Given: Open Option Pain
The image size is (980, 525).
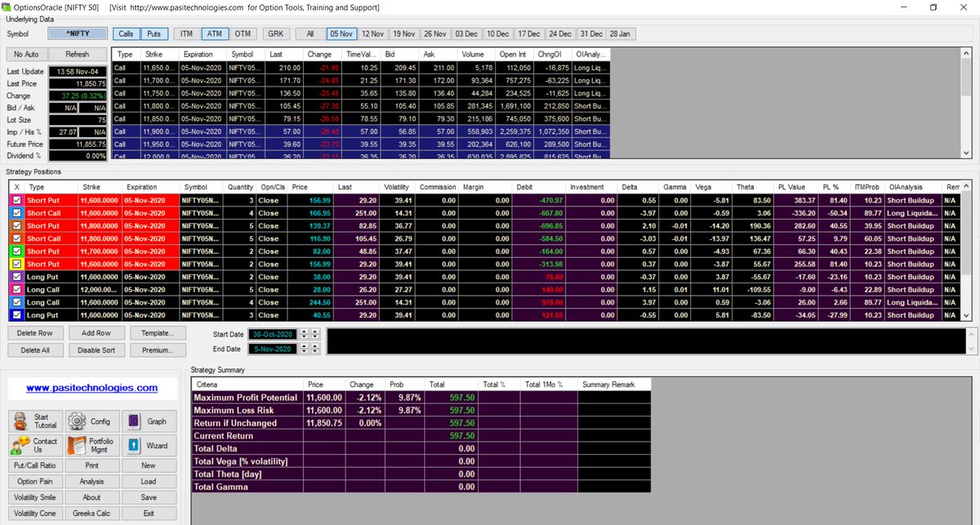Looking at the screenshot, I should point(35,482).
